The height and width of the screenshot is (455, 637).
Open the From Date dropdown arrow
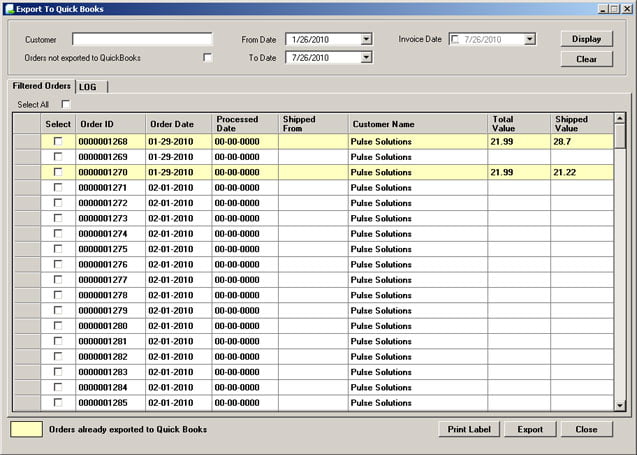pyautogui.click(x=366, y=39)
